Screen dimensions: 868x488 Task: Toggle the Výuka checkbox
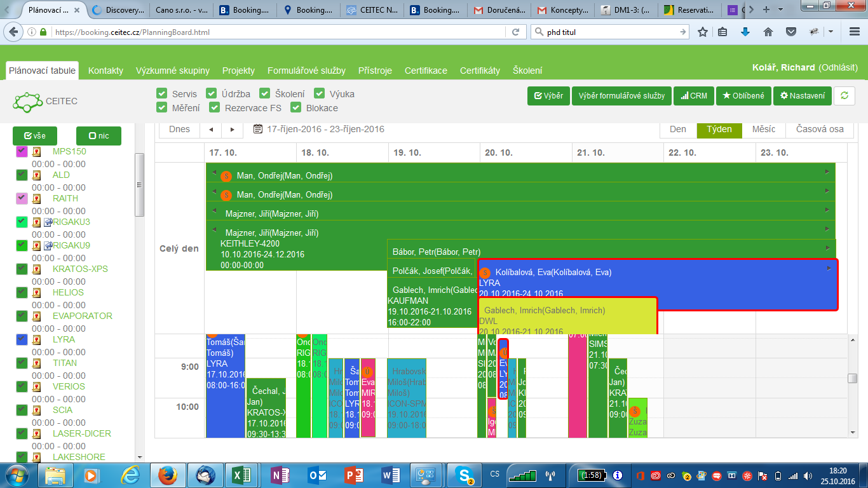[319, 93]
